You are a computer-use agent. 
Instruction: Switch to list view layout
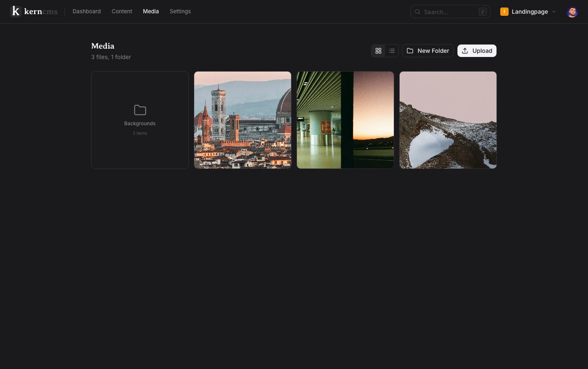coord(391,50)
